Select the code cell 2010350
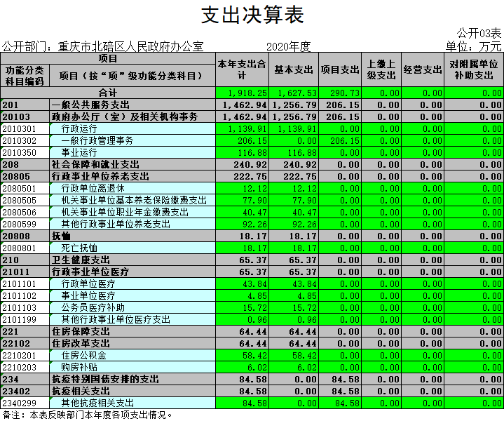 tap(25, 152)
